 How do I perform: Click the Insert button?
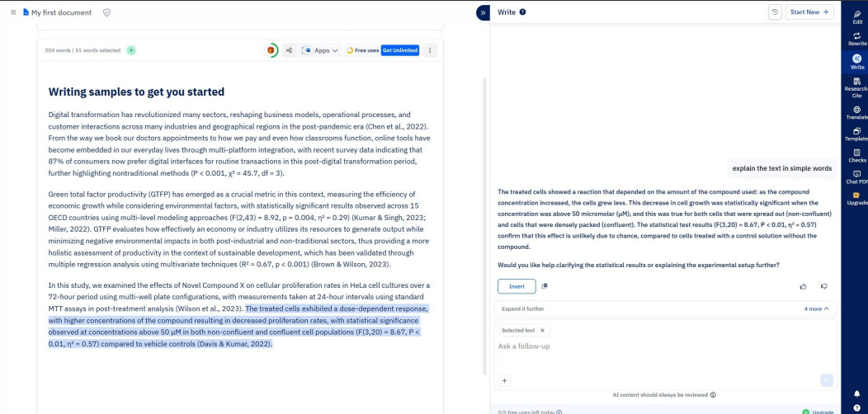[517, 286]
